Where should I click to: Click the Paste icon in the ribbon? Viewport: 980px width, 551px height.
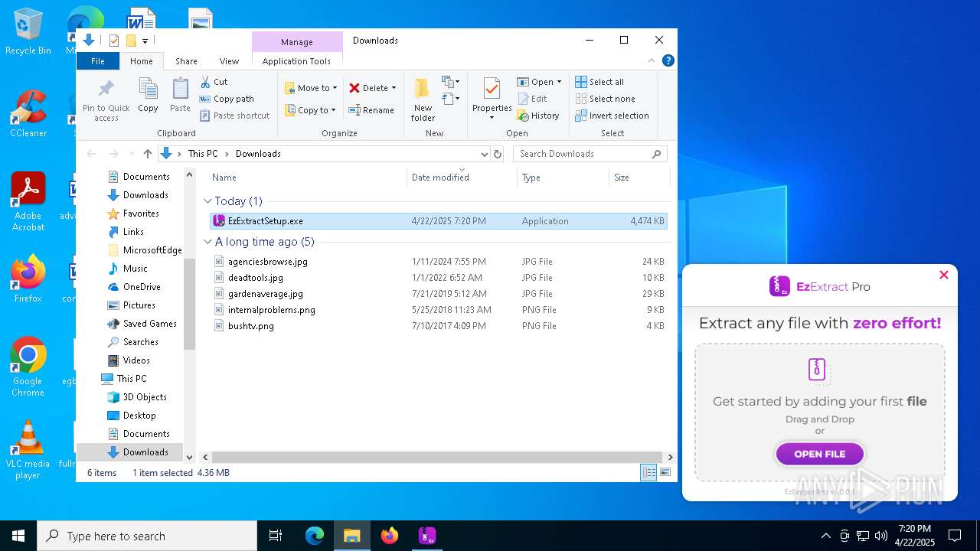click(x=180, y=95)
